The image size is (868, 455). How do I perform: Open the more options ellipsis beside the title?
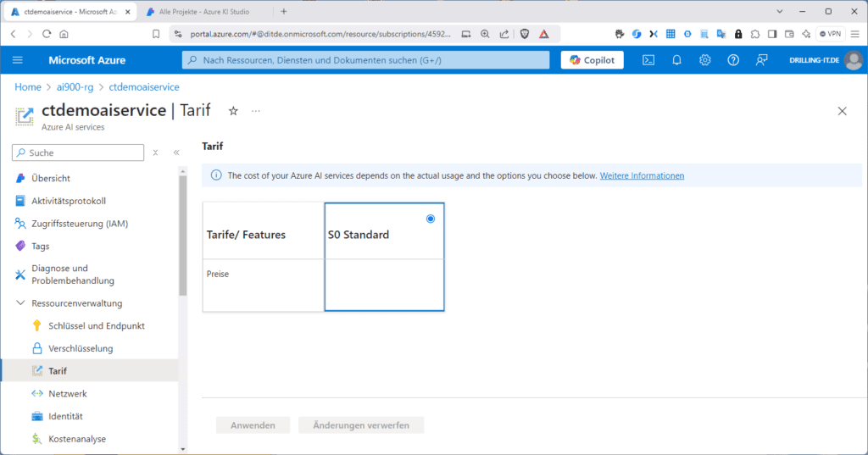click(255, 111)
